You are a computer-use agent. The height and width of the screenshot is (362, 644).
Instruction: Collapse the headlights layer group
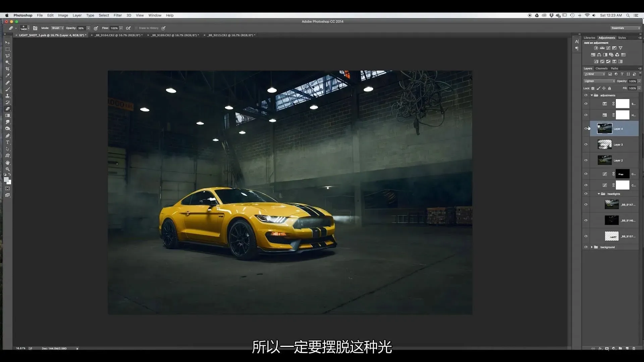click(599, 194)
